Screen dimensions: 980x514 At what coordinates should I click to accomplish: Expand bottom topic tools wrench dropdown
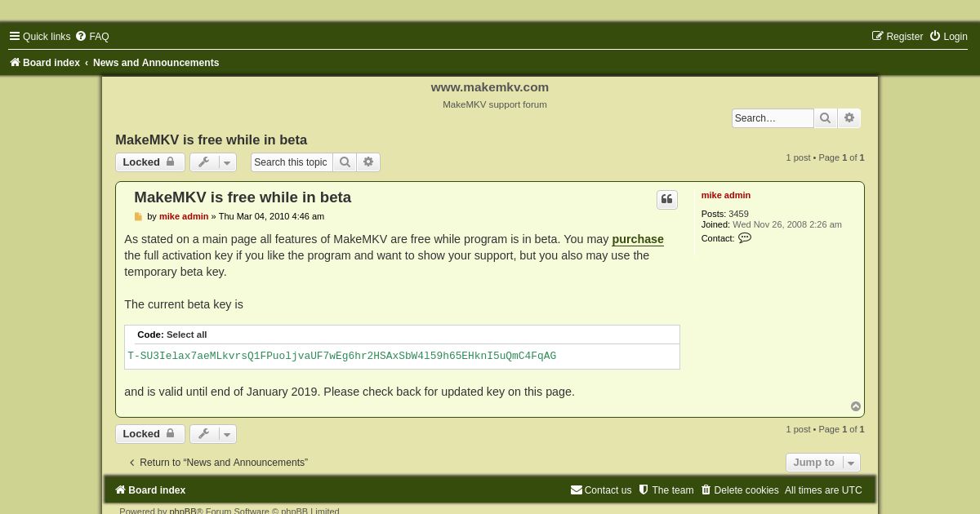coord(213,434)
